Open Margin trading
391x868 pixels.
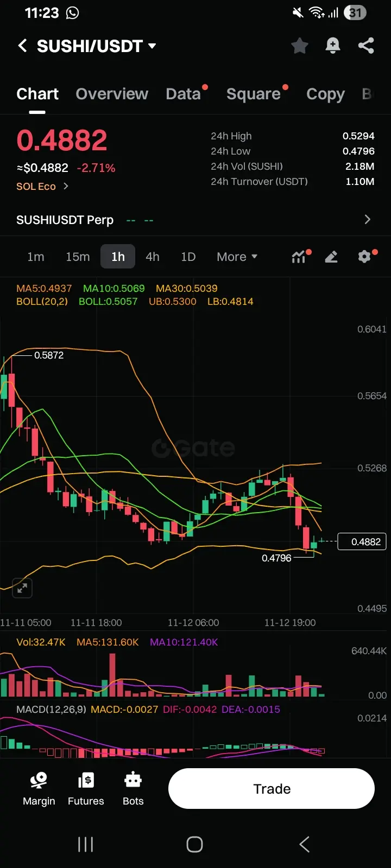click(39, 789)
